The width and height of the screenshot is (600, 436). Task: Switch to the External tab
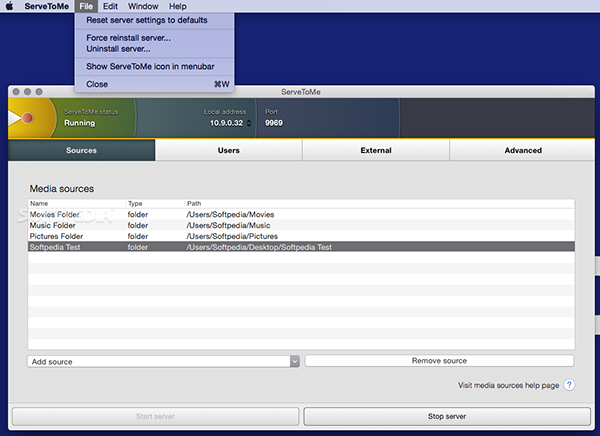point(376,150)
